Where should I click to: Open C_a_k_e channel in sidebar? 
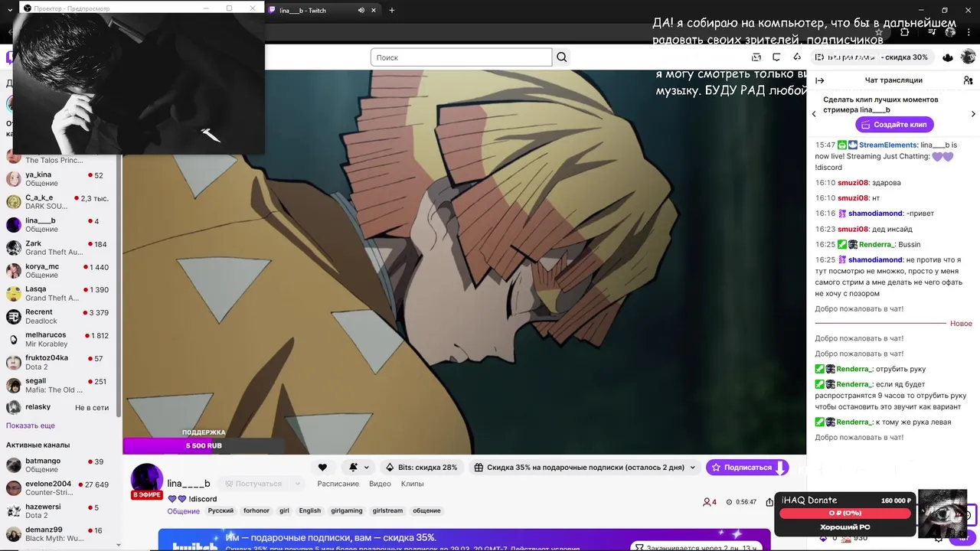click(x=59, y=202)
